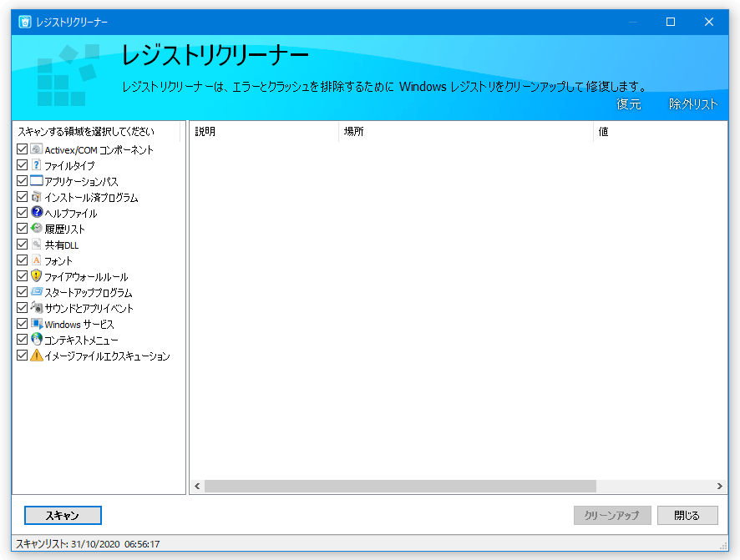Uncheck the フォント checkbox

22,260
